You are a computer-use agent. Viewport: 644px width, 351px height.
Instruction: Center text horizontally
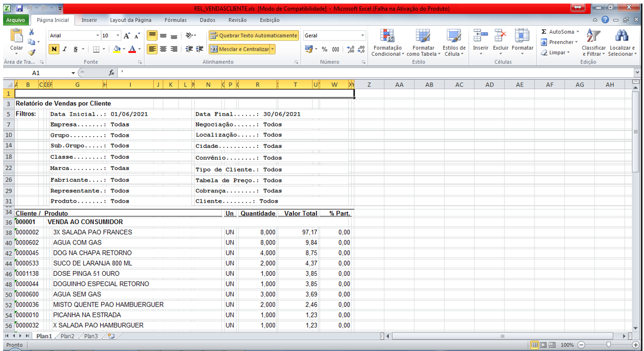tap(163, 49)
